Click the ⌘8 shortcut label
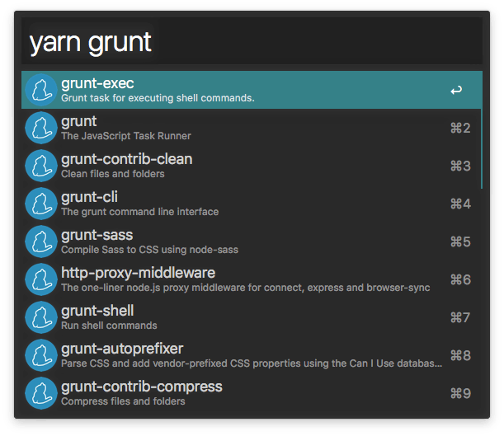The image size is (504, 436). [460, 355]
